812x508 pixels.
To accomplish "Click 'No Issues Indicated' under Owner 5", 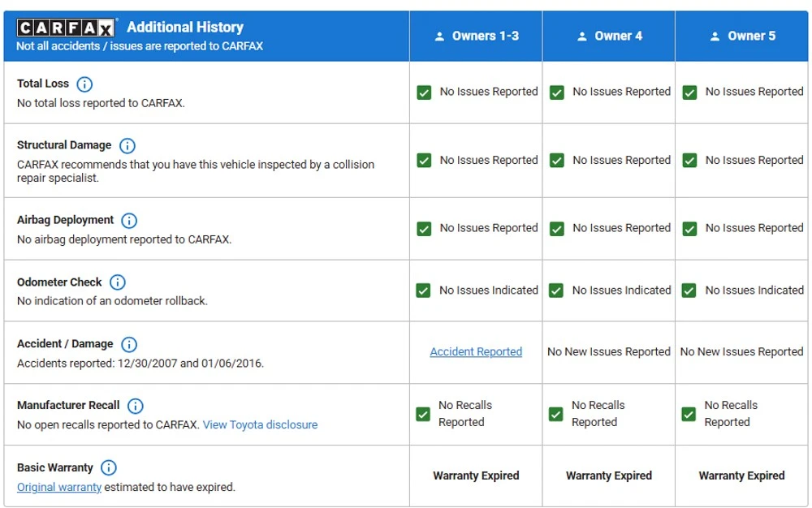I will pos(754,291).
